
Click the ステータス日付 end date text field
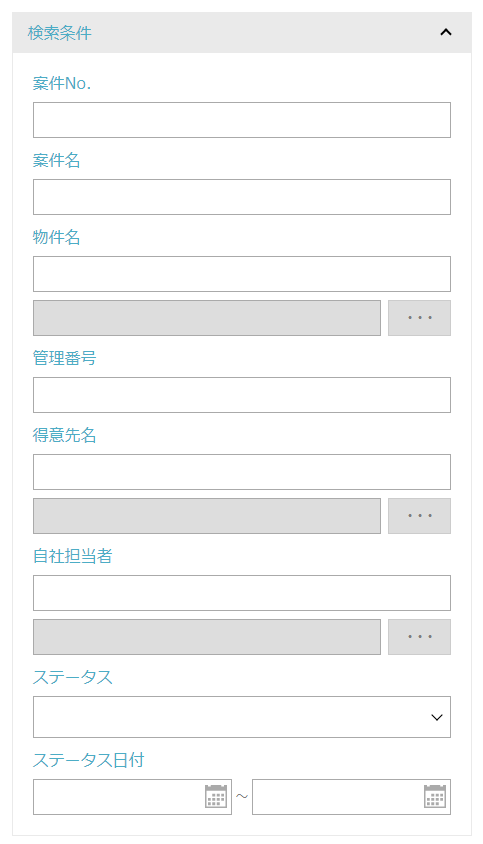[338, 797]
